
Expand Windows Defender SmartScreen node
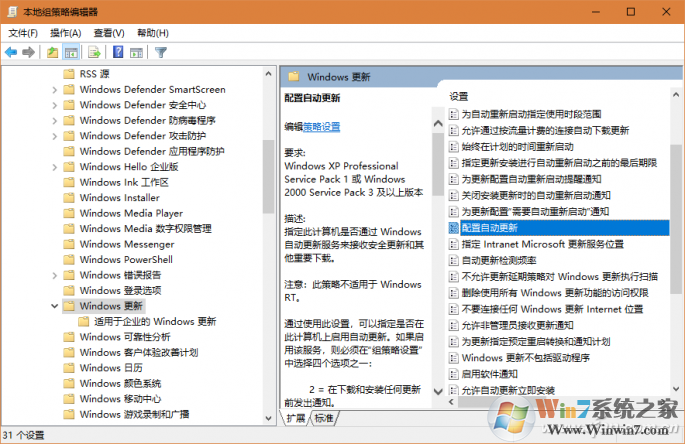tap(54, 90)
